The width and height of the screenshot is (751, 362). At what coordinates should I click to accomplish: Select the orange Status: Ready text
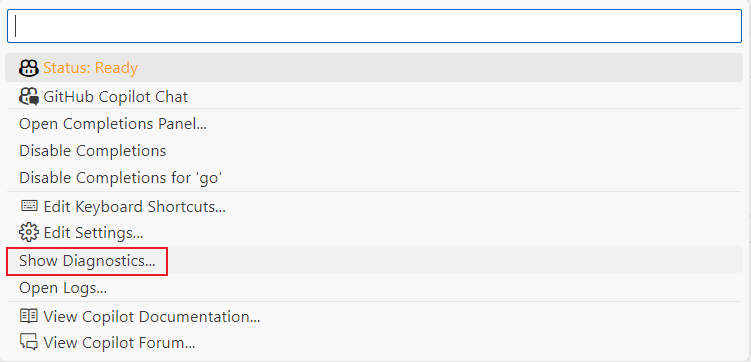tap(91, 68)
